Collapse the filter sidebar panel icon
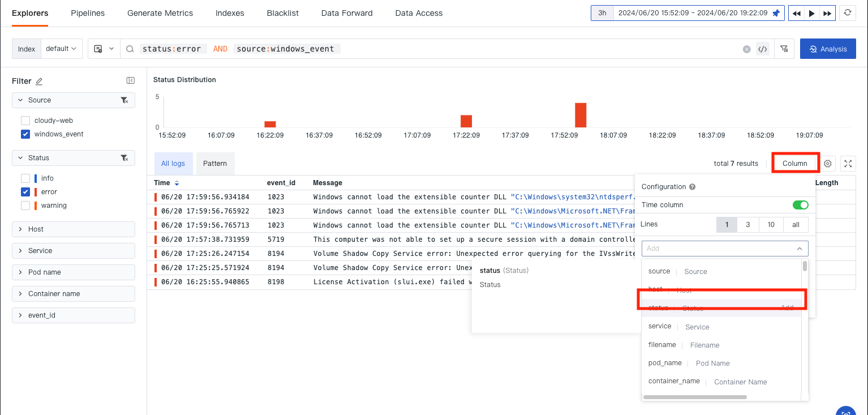The width and height of the screenshot is (868, 415). [131, 81]
